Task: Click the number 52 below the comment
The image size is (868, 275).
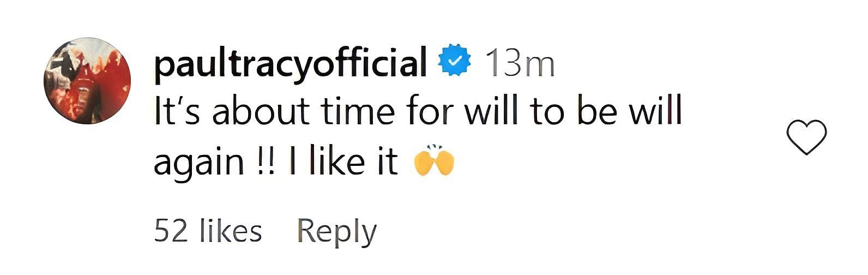Action: (171, 231)
